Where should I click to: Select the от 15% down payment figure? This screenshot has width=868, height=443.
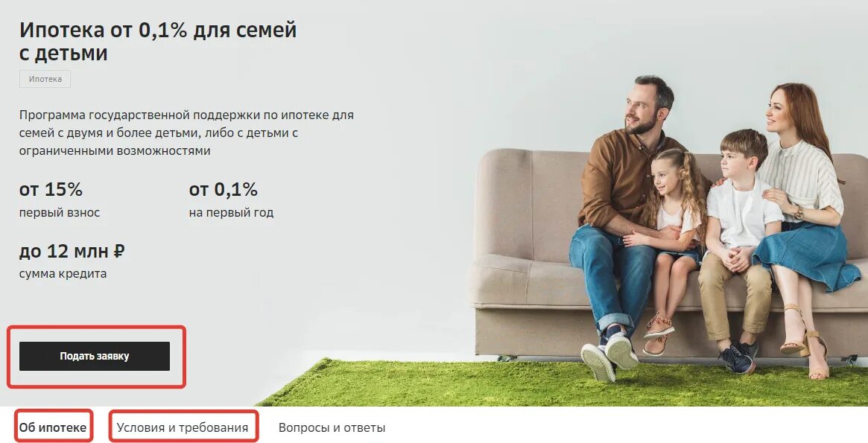pos(51,190)
